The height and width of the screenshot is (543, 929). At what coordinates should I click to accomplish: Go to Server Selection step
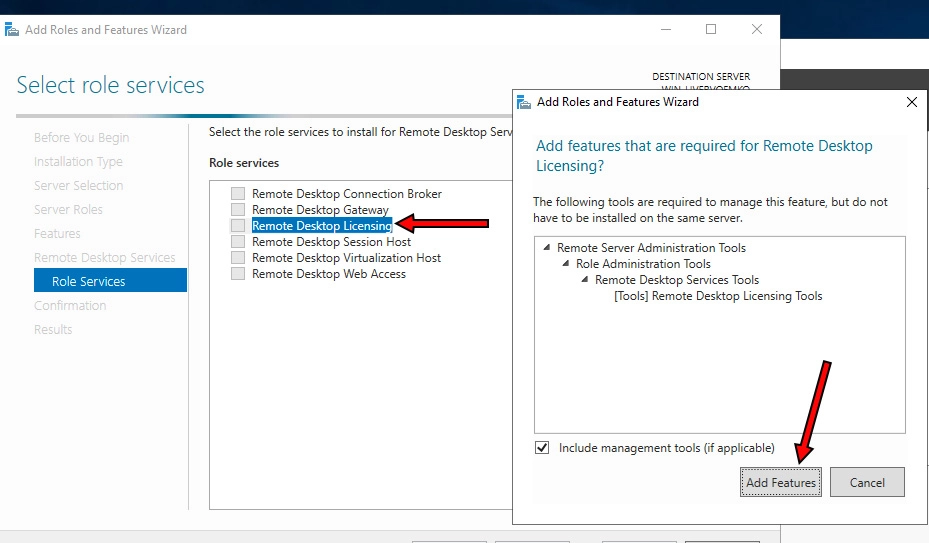(78, 186)
